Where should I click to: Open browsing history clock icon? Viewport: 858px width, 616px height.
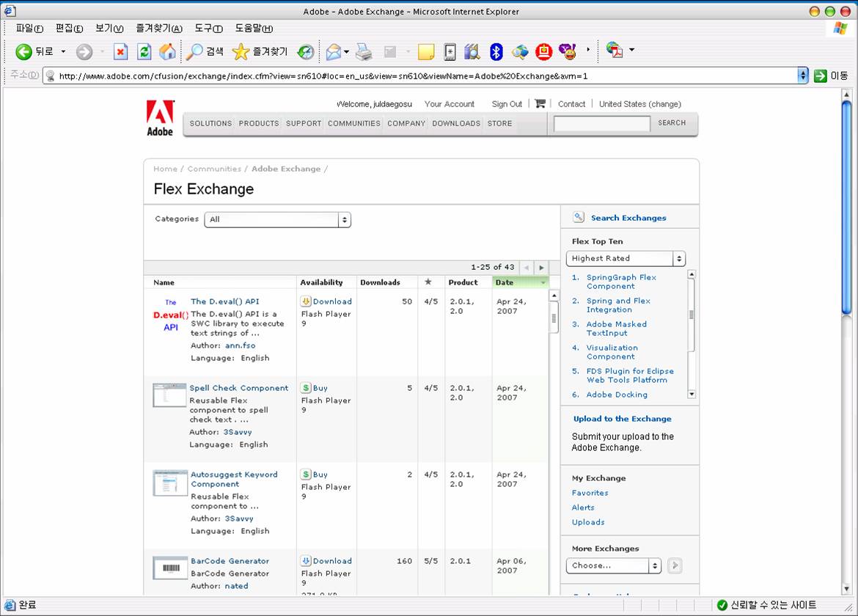pos(306,51)
